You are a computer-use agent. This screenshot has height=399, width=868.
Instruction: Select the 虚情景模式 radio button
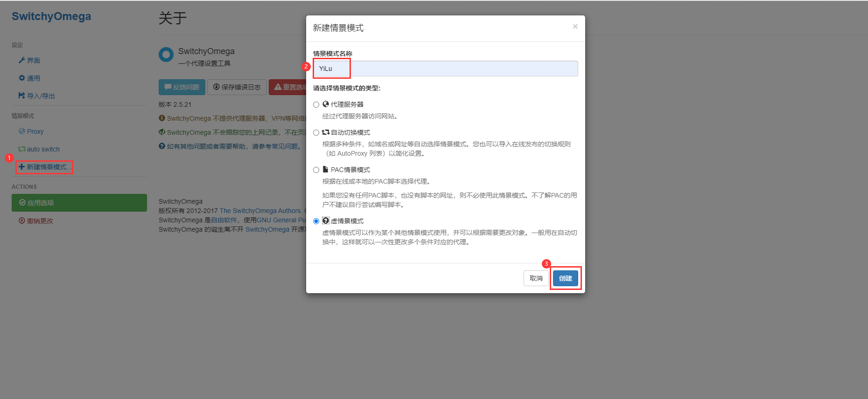pyautogui.click(x=316, y=221)
